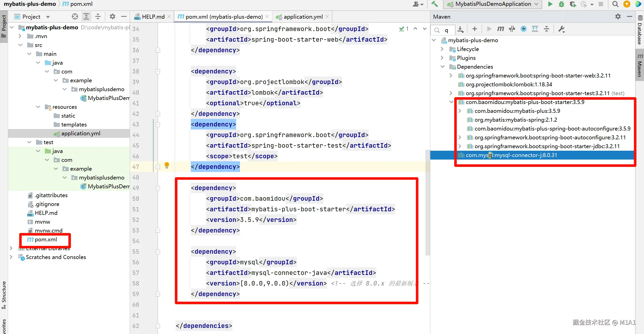Toggle Maven Offline Mode button

click(x=512, y=29)
